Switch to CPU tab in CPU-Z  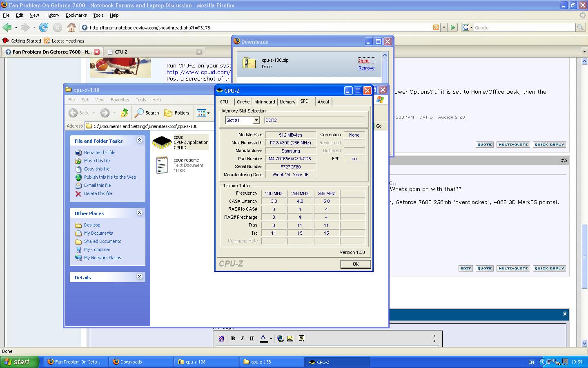coord(224,102)
